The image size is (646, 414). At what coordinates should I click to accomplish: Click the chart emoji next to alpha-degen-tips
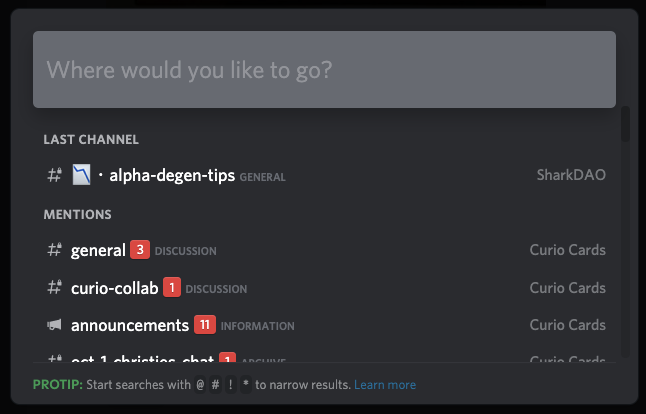[x=82, y=175]
